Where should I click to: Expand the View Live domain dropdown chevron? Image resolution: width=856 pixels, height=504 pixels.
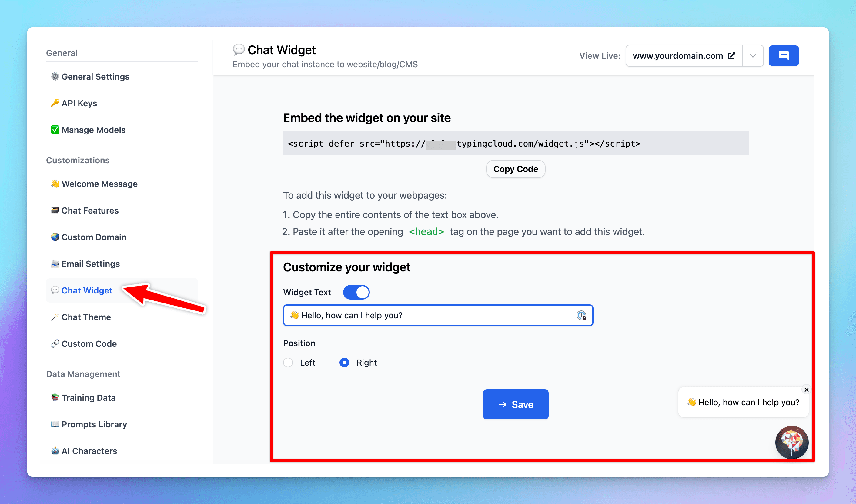pos(753,56)
